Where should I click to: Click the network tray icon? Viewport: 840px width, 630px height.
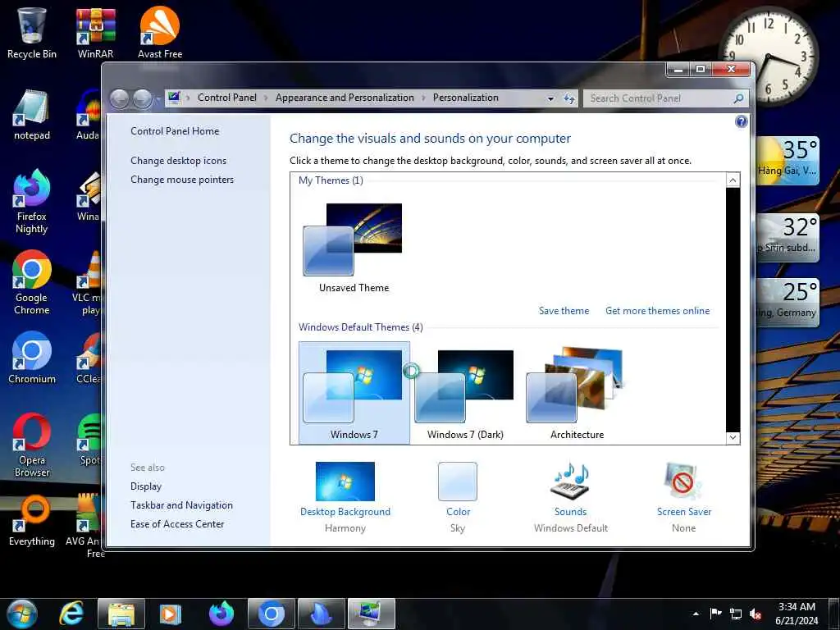[x=736, y=614]
